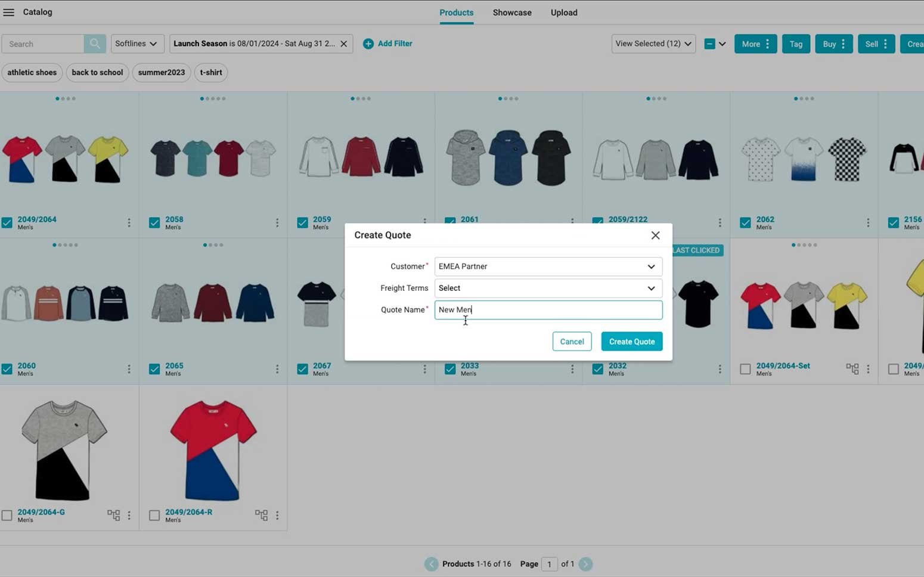This screenshot has height=577, width=924.
Task: Close the Create Quote dialog
Action: (x=655, y=235)
